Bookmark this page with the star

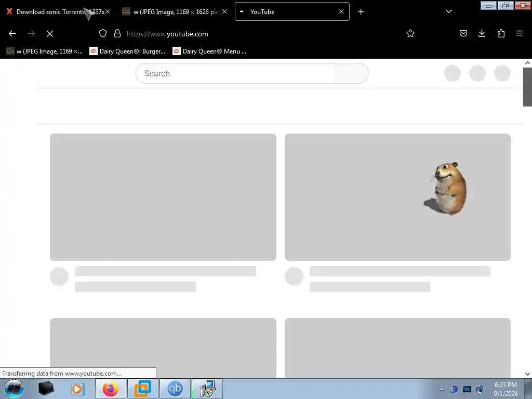(x=410, y=33)
